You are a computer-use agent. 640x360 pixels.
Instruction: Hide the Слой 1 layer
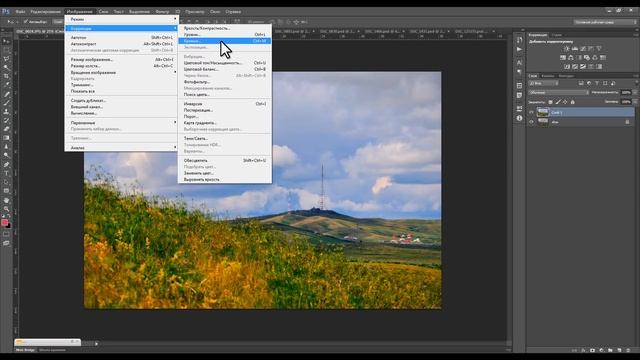pyautogui.click(x=531, y=112)
